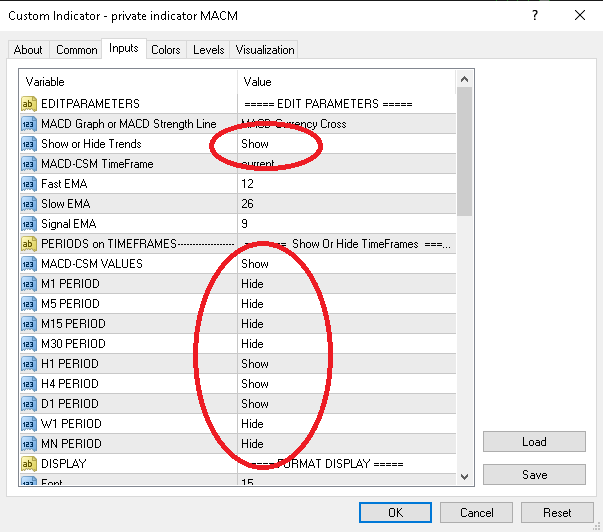603x532 pixels.
Task: Select the Show value for Show or Hide Trends
Action: [x=255, y=144]
